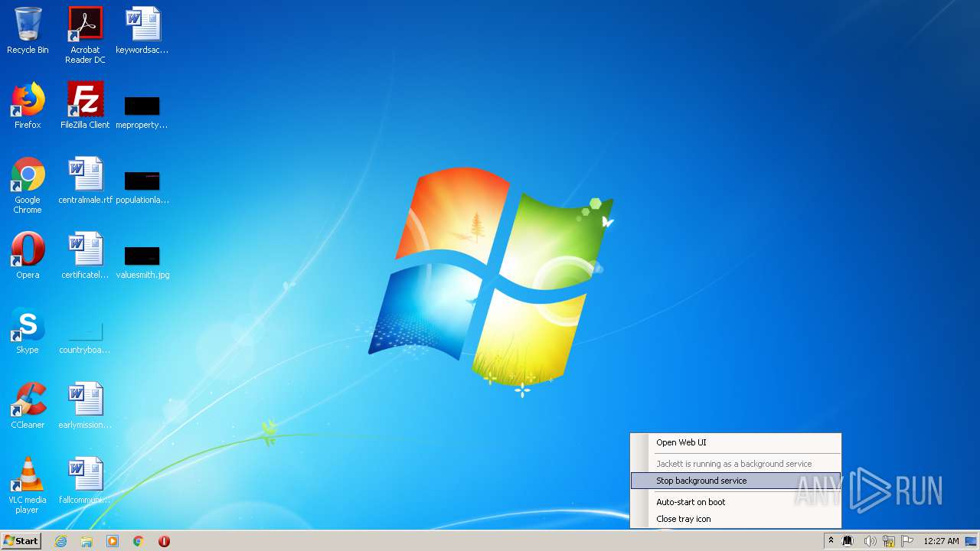The height and width of the screenshot is (551, 980).
Task: Click Show desktop button
Action: point(972,541)
